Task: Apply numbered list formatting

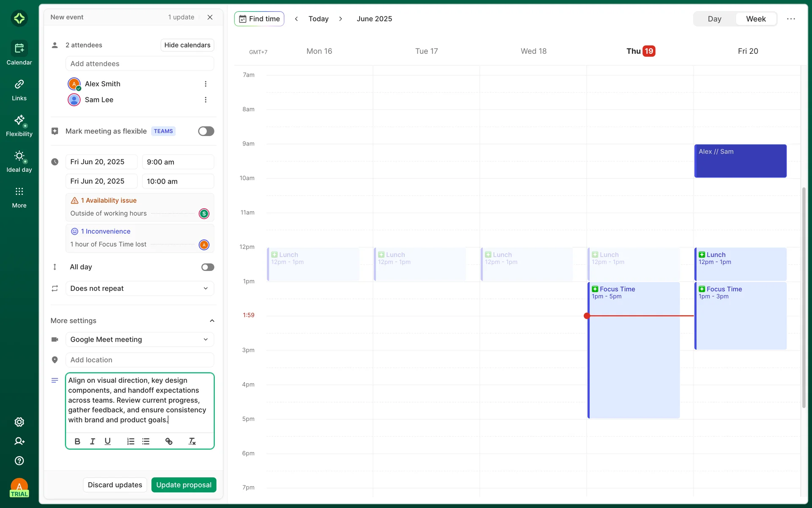Action: 131,442
